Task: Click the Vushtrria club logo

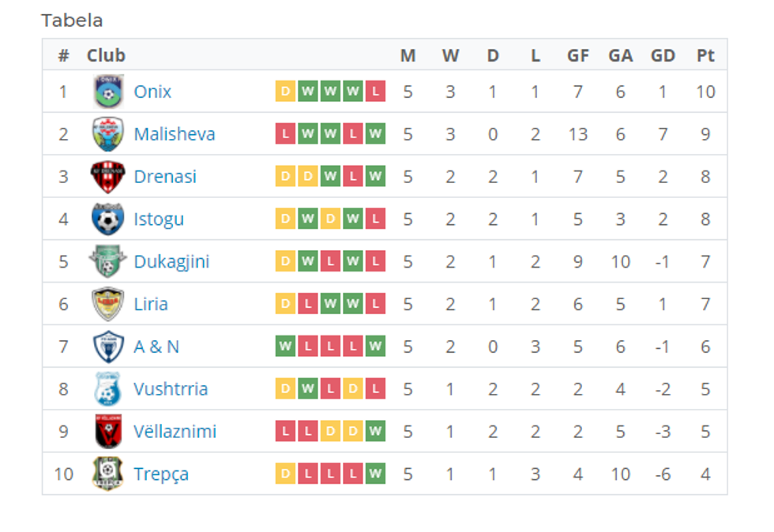Action: (107, 389)
